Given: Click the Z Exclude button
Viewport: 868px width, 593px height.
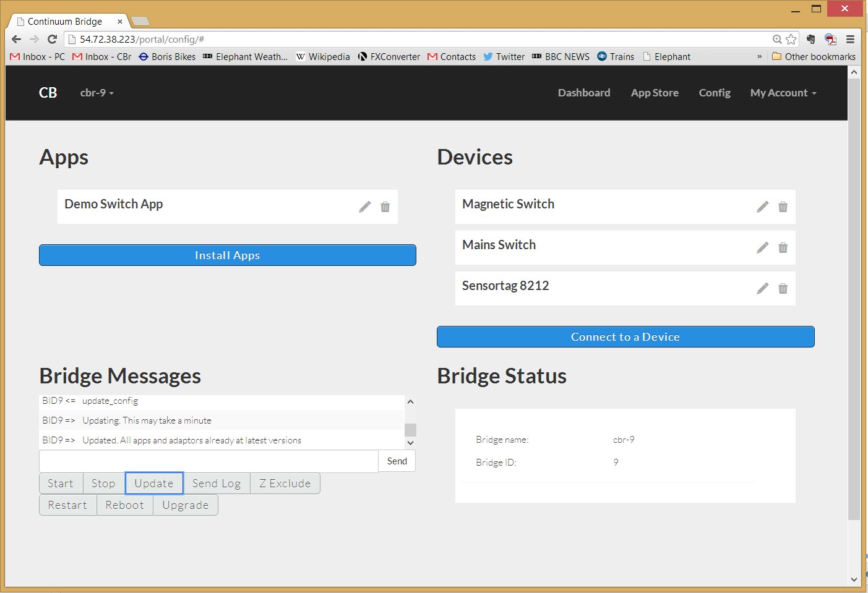Looking at the screenshot, I should pyautogui.click(x=285, y=484).
